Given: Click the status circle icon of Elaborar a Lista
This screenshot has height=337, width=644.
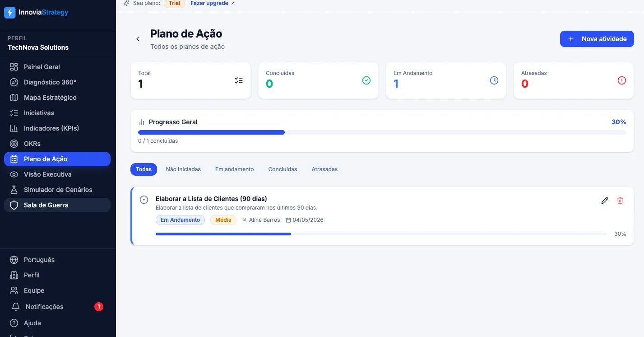Looking at the screenshot, I should click(x=144, y=200).
